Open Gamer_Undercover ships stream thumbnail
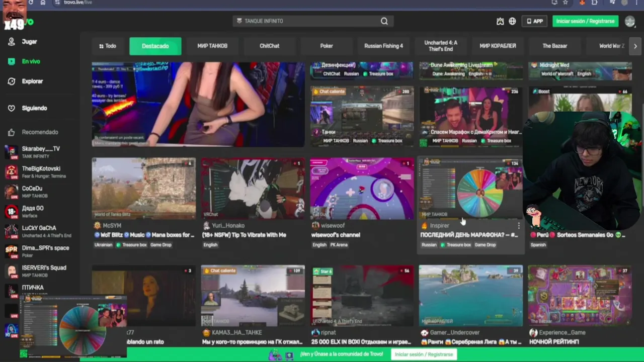 (x=471, y=296)
